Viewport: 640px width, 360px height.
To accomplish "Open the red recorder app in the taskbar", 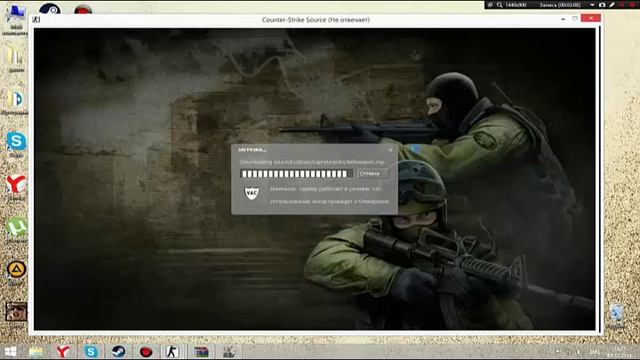I will [x=146, y=351].
